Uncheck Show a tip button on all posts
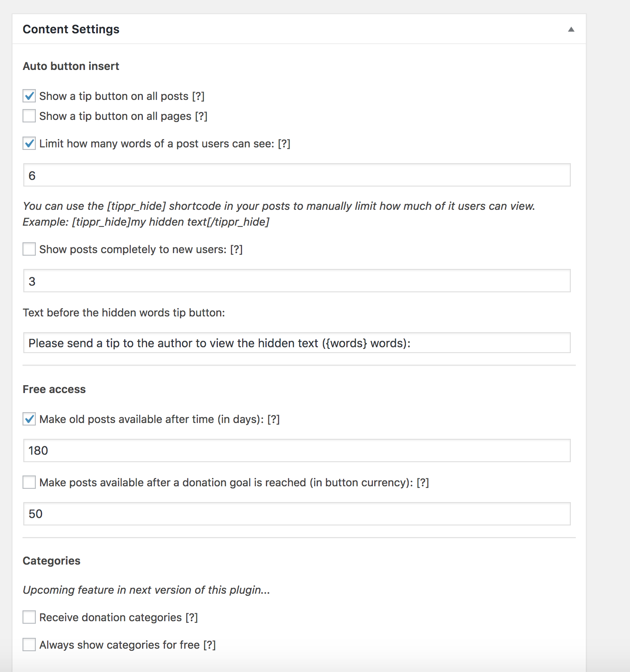The width and height of the screenshot is (630, 672). 29,96
